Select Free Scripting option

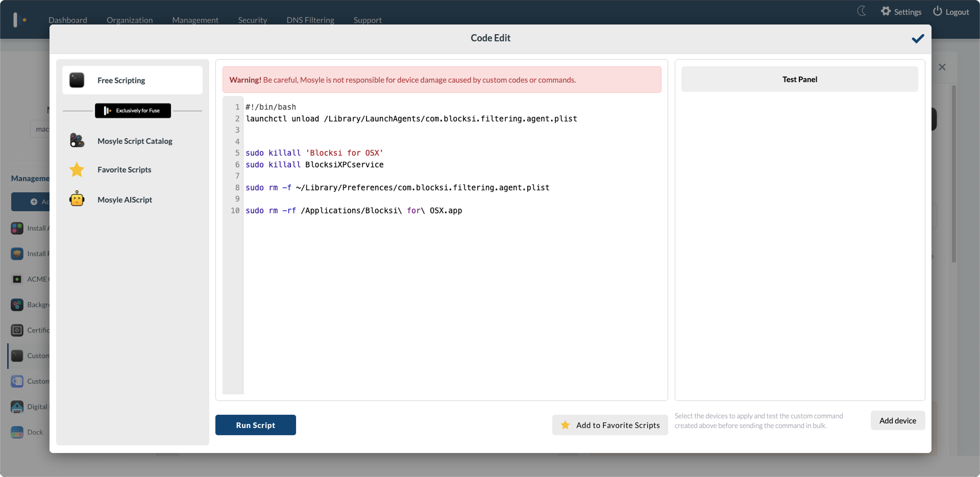[x=132, y=80]
